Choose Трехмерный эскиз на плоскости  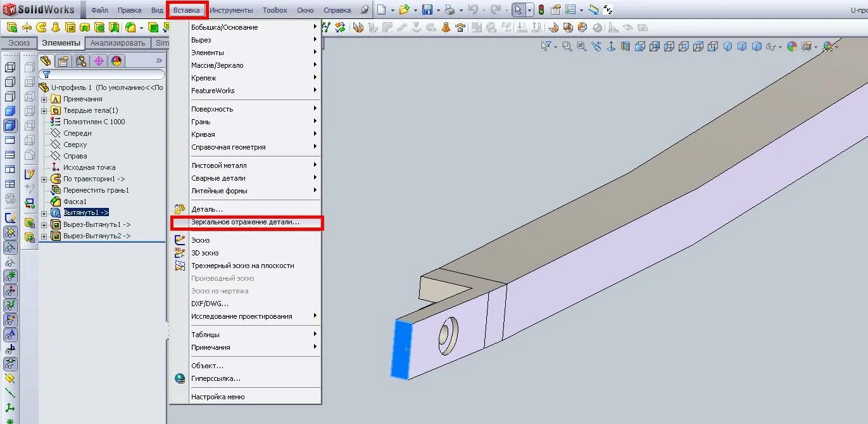[247, 266]
